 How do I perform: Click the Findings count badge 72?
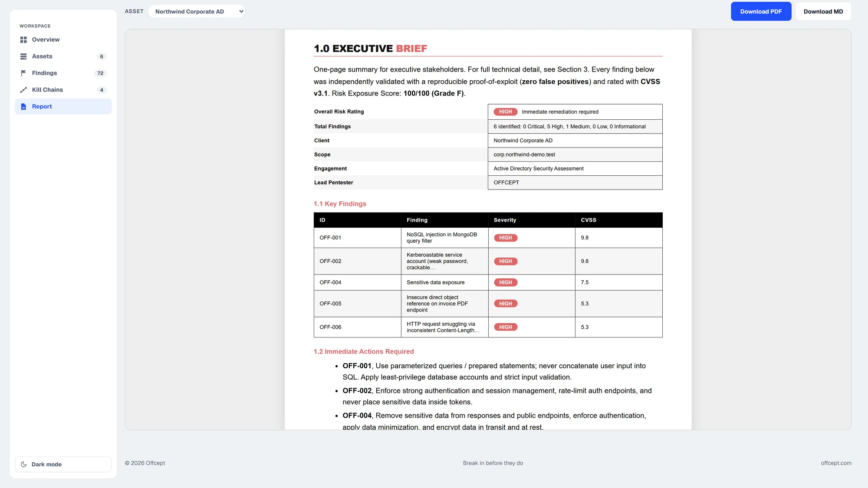[100, 73]
